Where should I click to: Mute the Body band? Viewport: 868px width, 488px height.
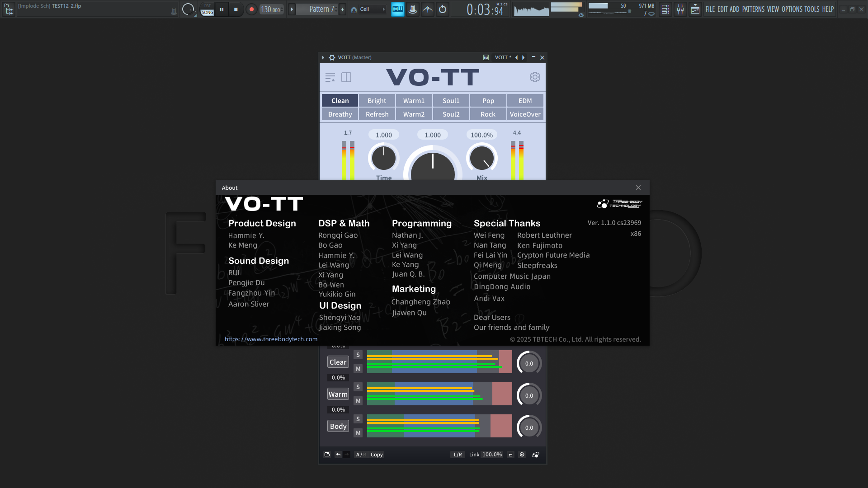click(358, 433)
